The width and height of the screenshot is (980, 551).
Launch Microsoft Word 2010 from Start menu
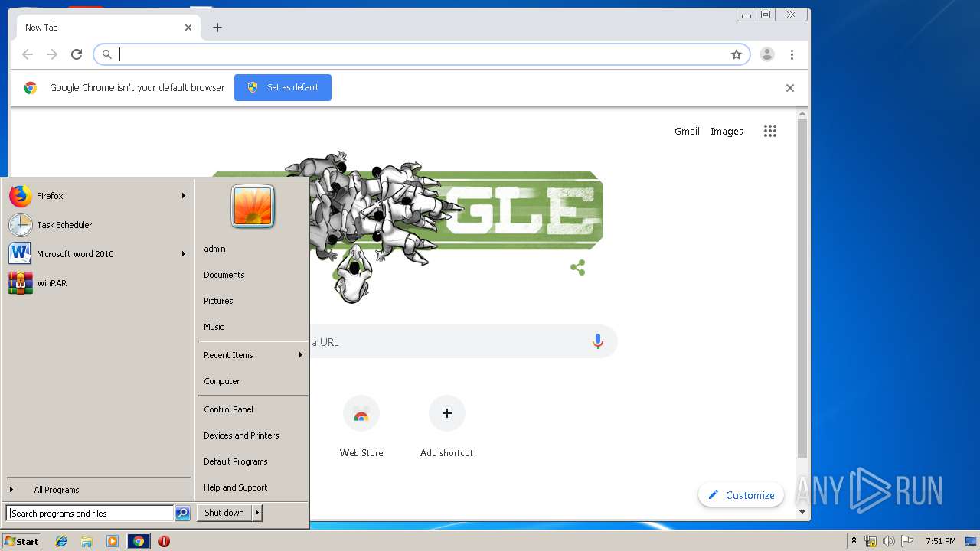[96, 254]
